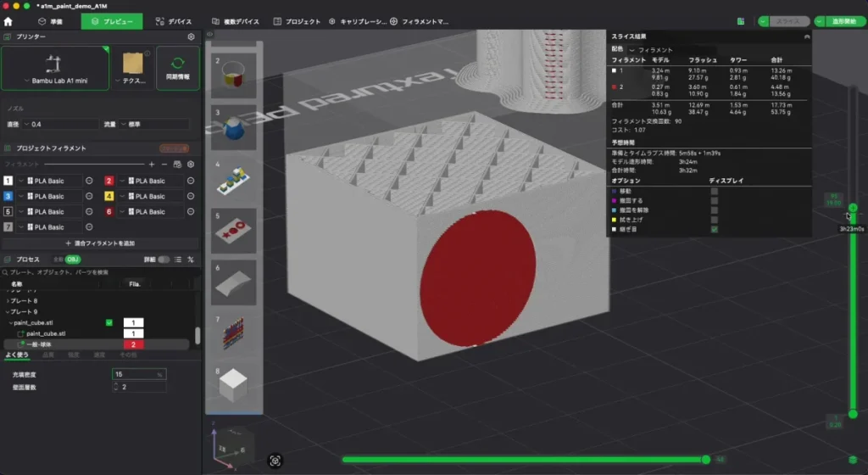The image size is (868, 475).
Task: Open filament 6 PLA Basic dropdown
Action: [151, 212]
